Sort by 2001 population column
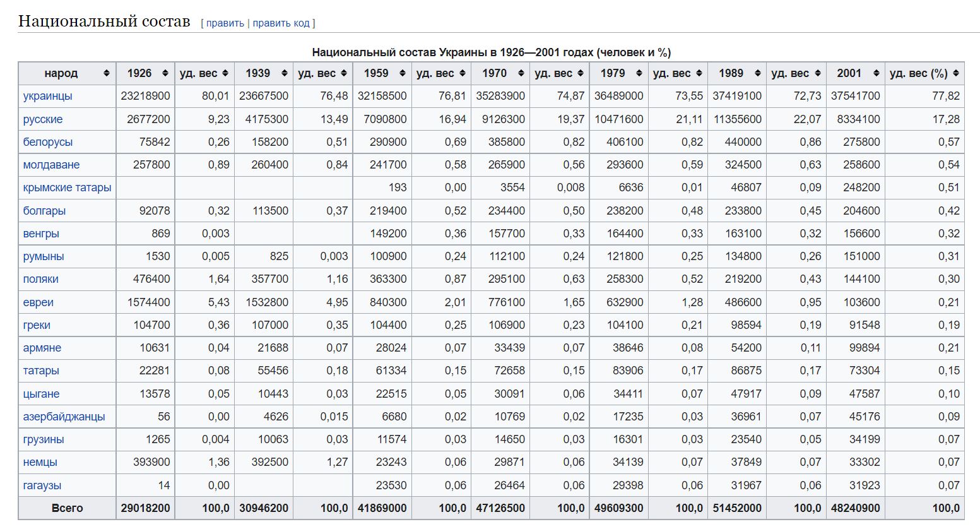This screenshot has height=529, width=980. 876,73
